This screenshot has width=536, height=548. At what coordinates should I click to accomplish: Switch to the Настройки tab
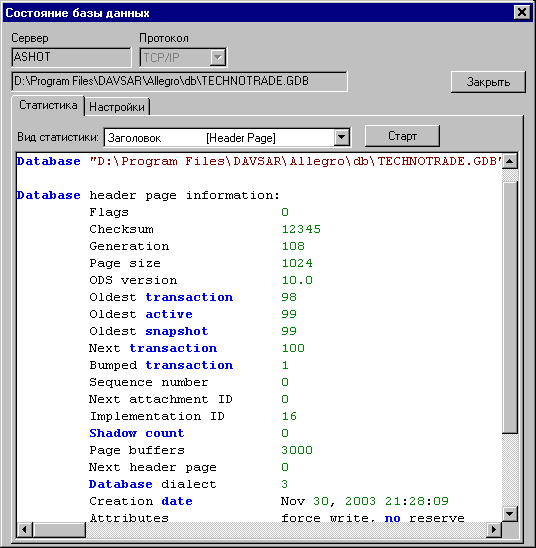pos(117,107)
